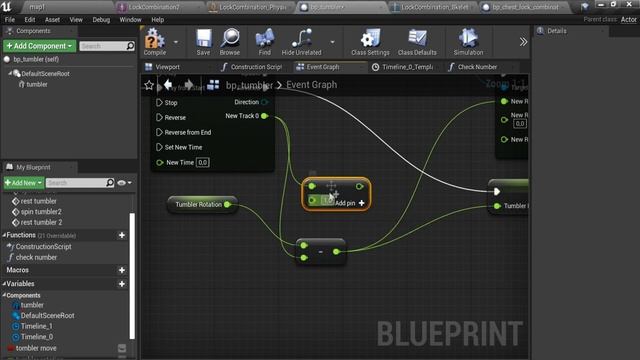Collapse Components variable category
The image size is (640, 360).
(x=4, y=295)
